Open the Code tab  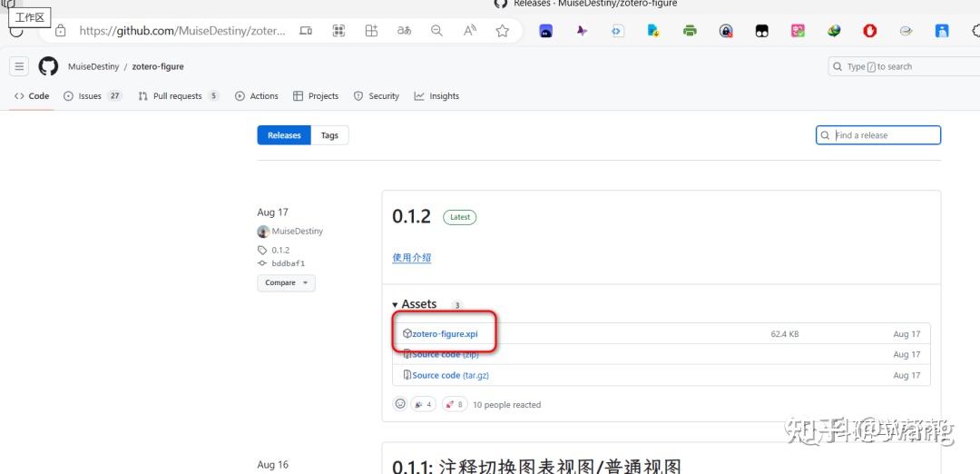(32, 95)
